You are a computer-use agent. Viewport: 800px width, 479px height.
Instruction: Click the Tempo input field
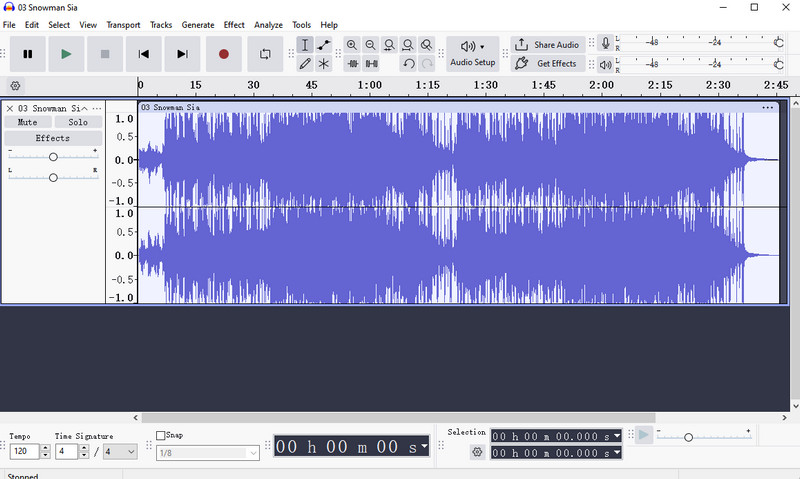[24, 451]
